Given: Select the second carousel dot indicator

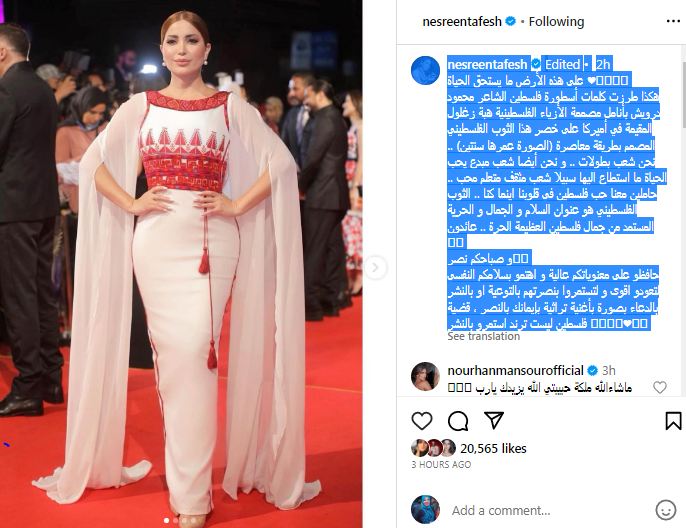Looking at the screenshot, I should [175, 521].
